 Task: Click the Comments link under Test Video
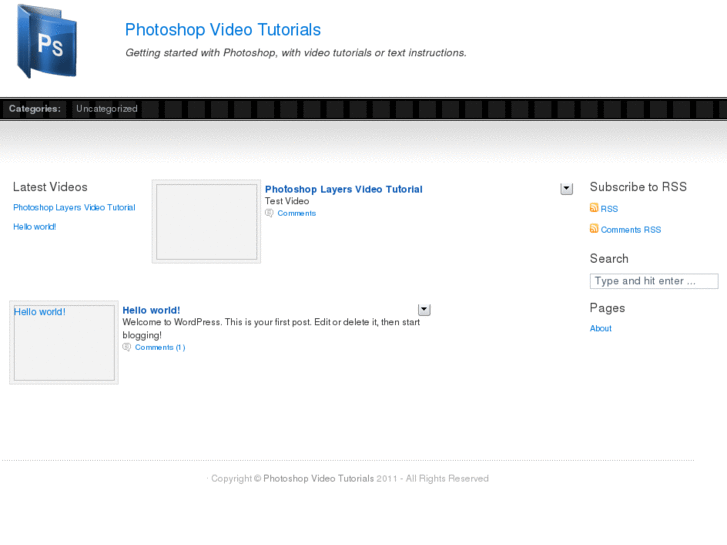click(x=297, y=213)
